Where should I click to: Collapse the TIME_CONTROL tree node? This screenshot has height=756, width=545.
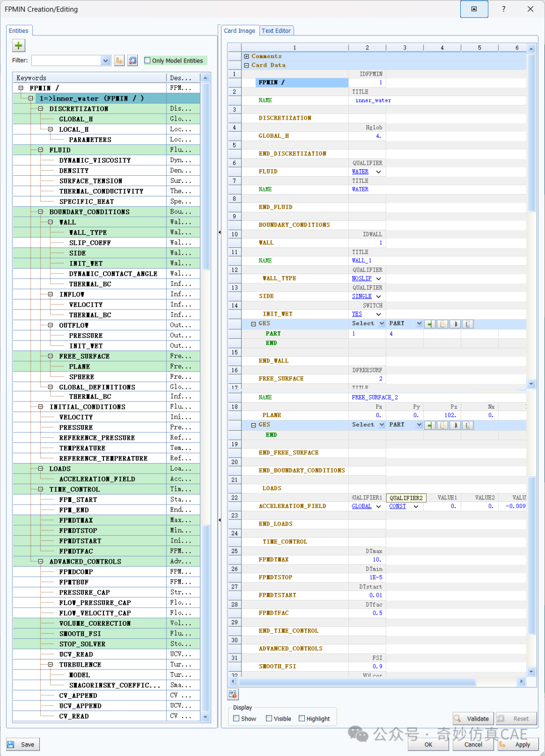(41, 489)
